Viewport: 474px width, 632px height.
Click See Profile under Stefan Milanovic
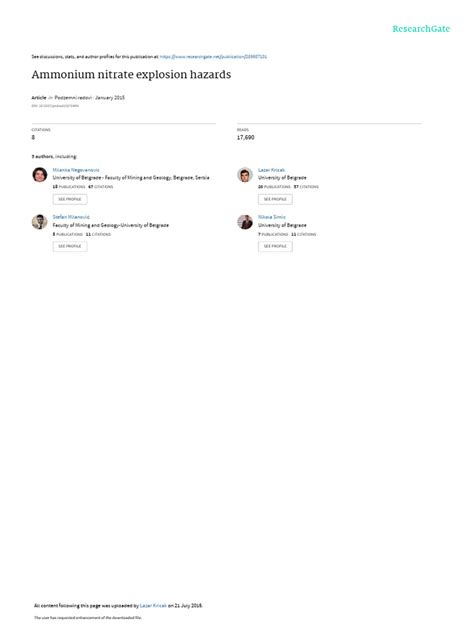coord(70,246)
